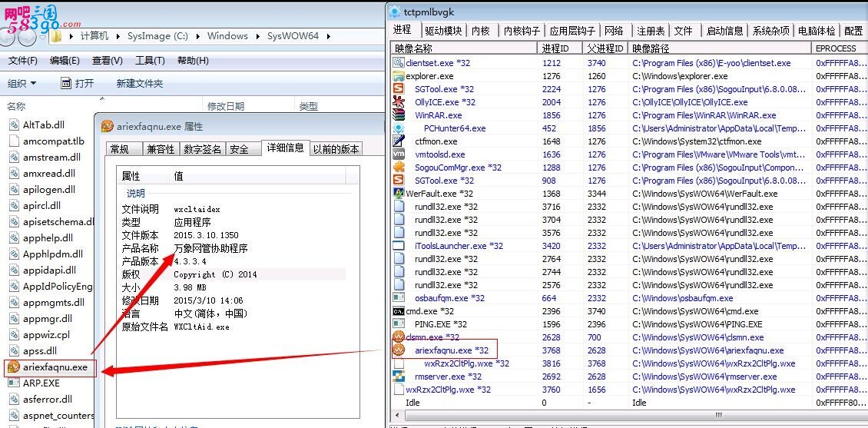Switch to 驱动模块 tab
Screen dimensions: 868x428
[443, 31]
